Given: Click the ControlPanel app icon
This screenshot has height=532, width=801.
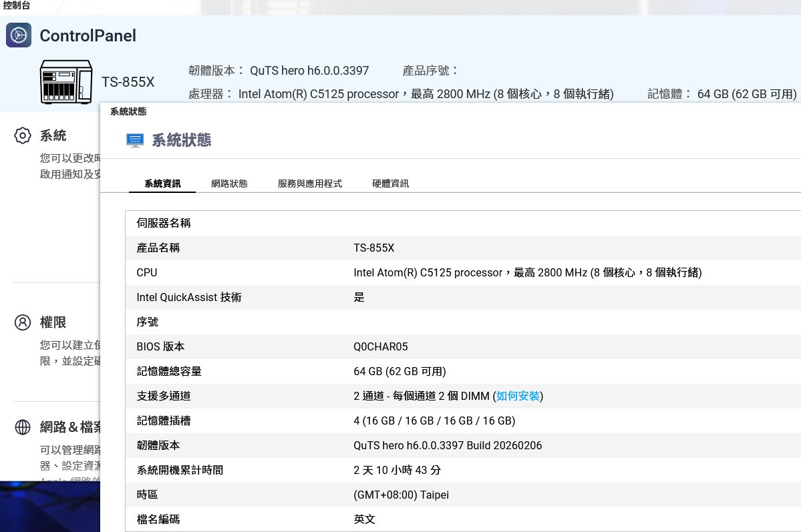Looking at the screenshot, I should coord(19,35).
